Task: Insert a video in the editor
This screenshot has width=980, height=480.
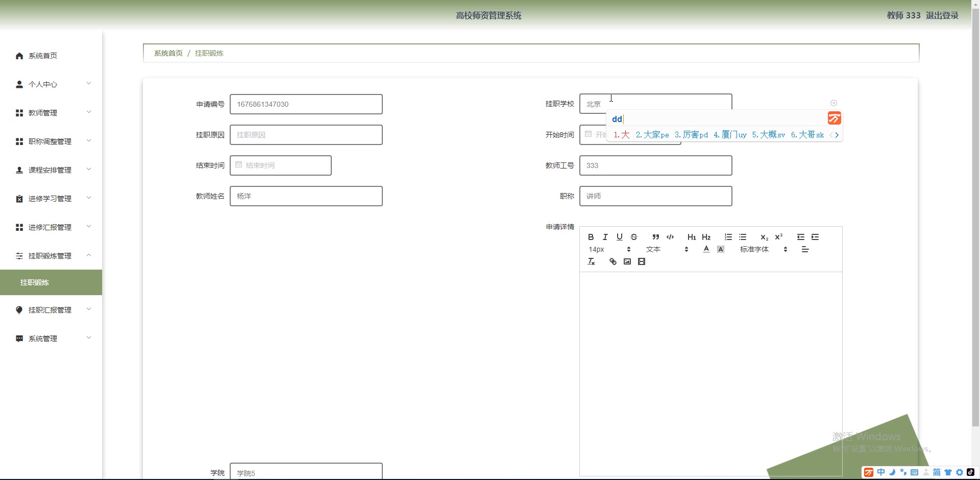Action: tap(642, 261)
